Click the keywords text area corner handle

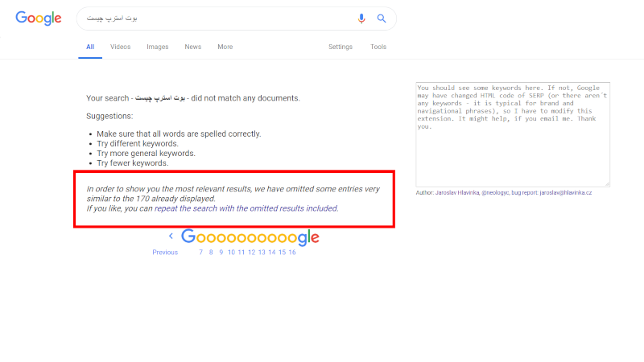tap(607, 184)
